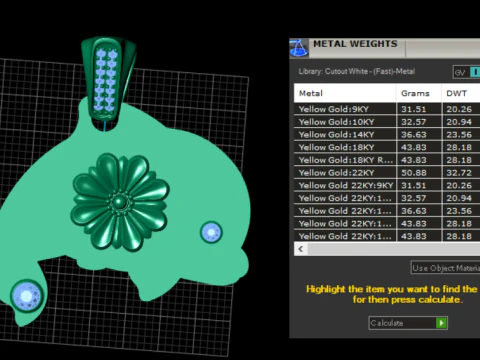Viewport: 480px width, 360px height.
Task: Click the left scroll arrow of the table
Action: pyautogui.click(x=301, y=249)
